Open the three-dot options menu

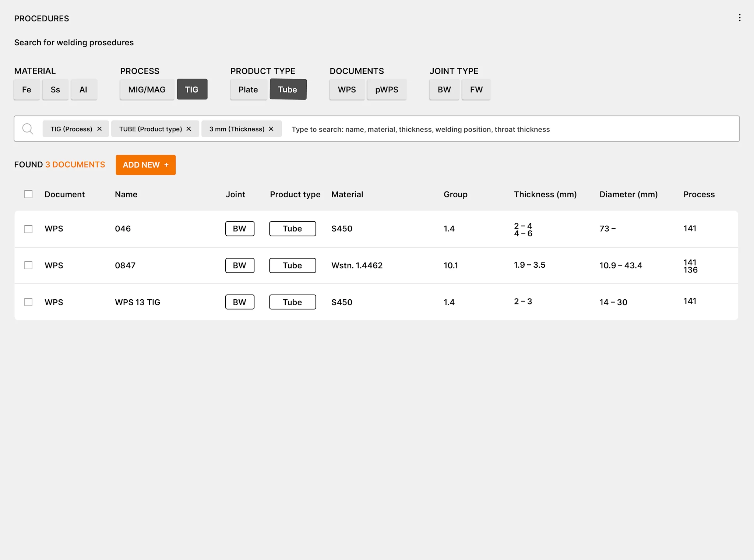(x=739, y=18)
